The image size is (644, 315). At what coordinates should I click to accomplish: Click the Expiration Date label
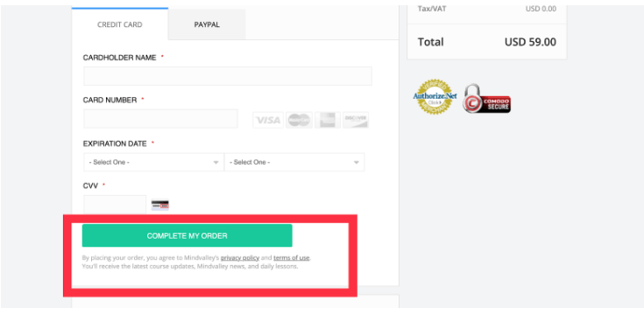pyautogui.click(x=115, y=143)
